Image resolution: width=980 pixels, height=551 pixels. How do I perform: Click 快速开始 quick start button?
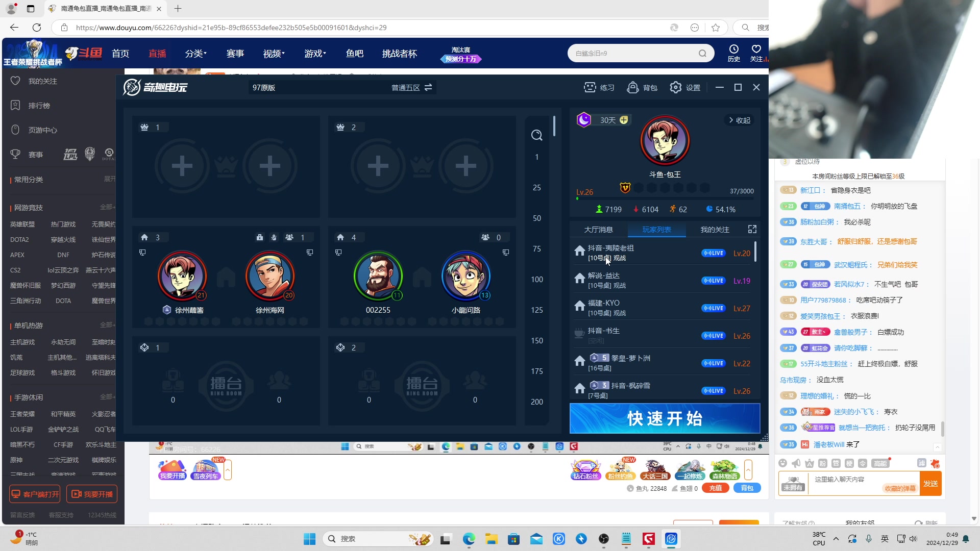(x=665, y=418)
